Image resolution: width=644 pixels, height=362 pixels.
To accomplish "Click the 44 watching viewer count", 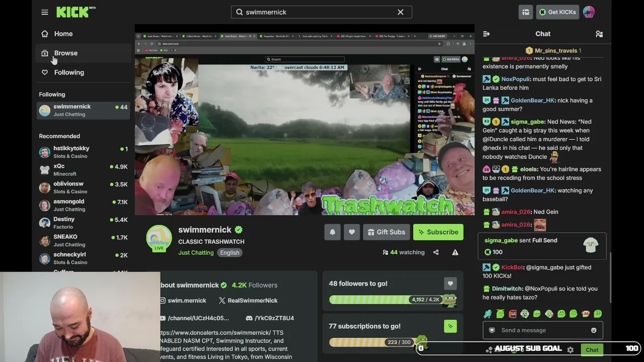I will [404, 252].
